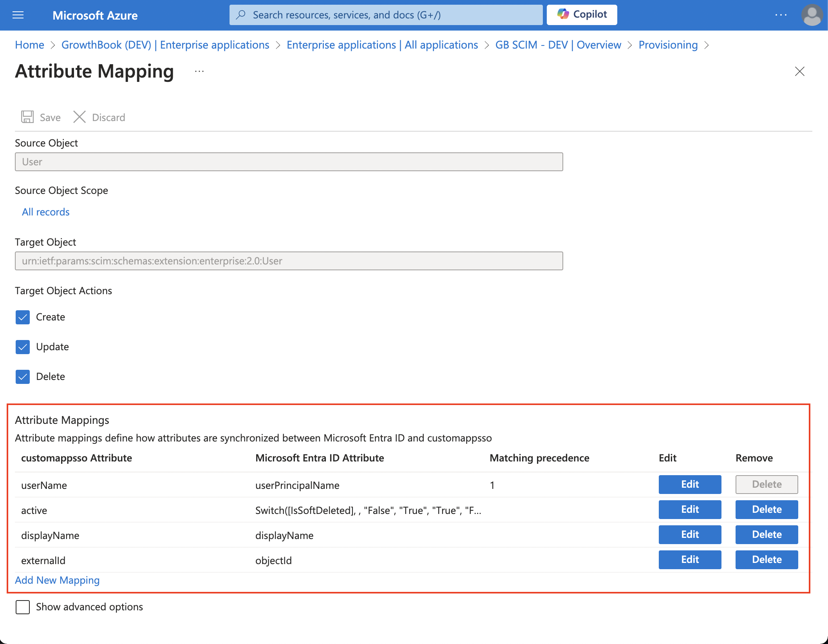Go back to Provisioning breadcrumb
This screenshot has height=644, width=828.
668,45
